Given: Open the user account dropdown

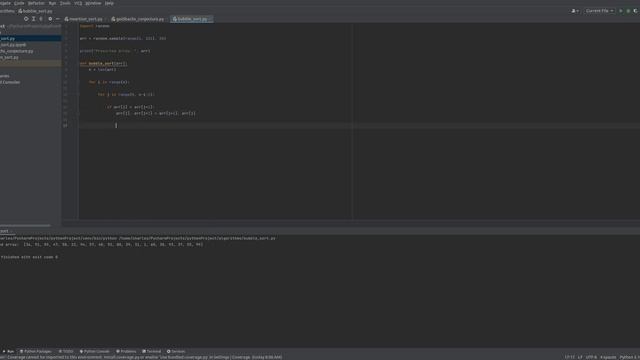Looking at the screenshot, I should (x=575, y=11).
